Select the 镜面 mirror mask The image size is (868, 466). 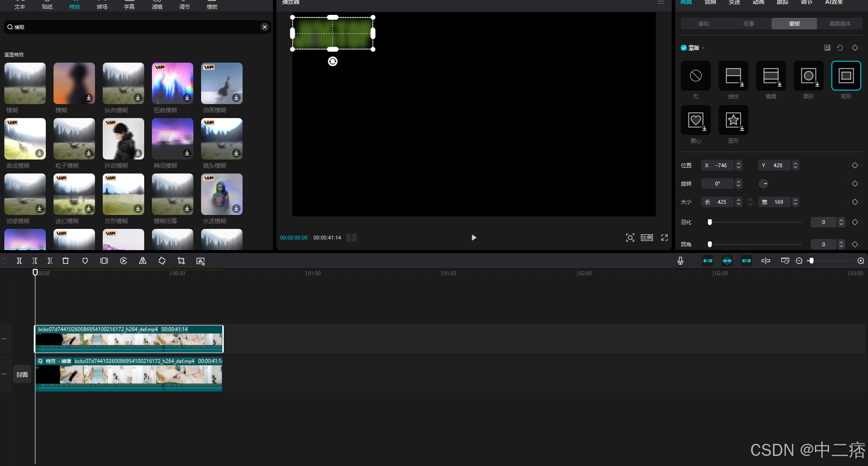771,76
